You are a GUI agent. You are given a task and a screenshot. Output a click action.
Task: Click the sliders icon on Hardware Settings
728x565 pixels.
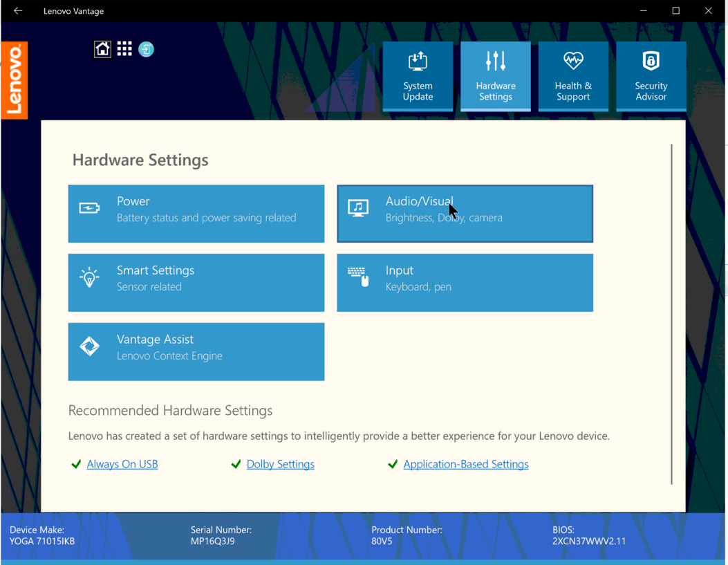[496, 62]
